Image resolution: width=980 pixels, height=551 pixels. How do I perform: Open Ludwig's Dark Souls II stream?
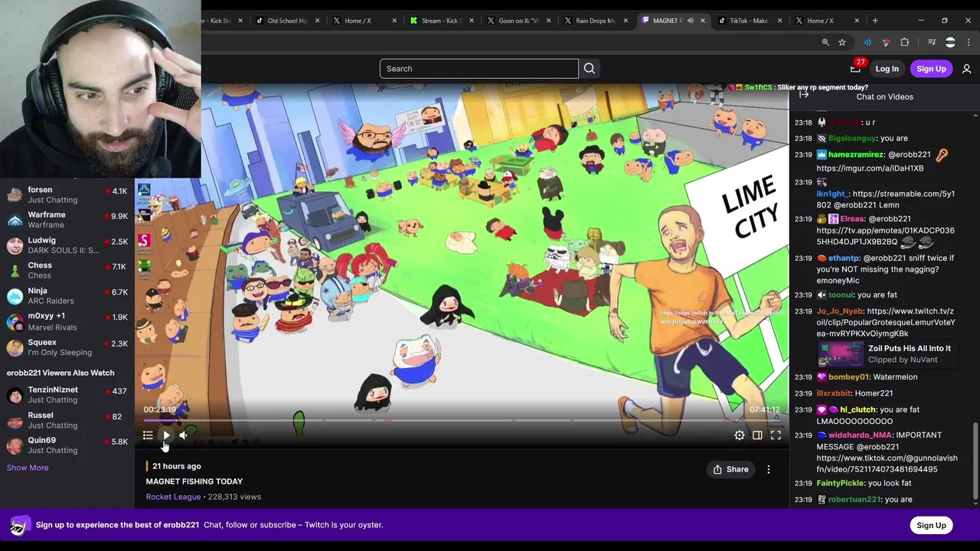point(67,246)
